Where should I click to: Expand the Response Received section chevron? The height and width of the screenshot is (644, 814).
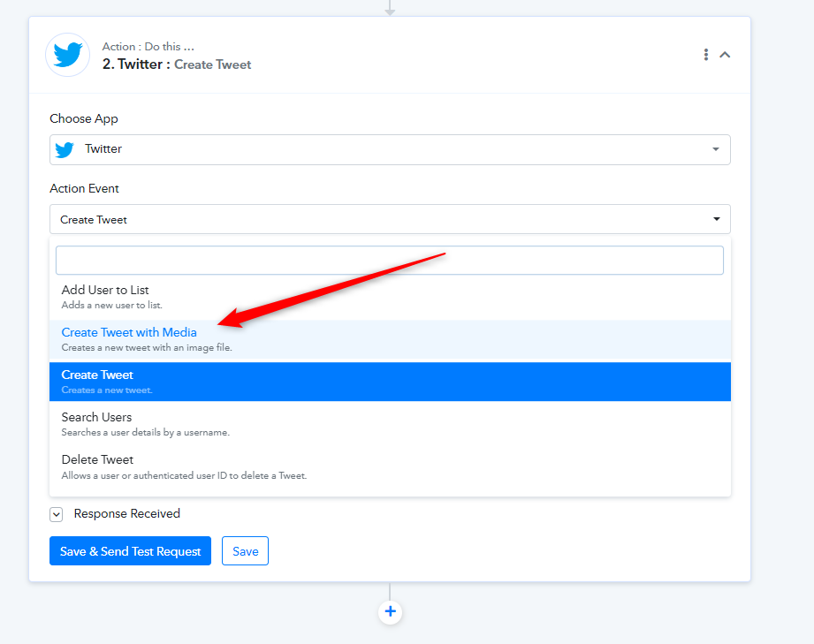56,514
